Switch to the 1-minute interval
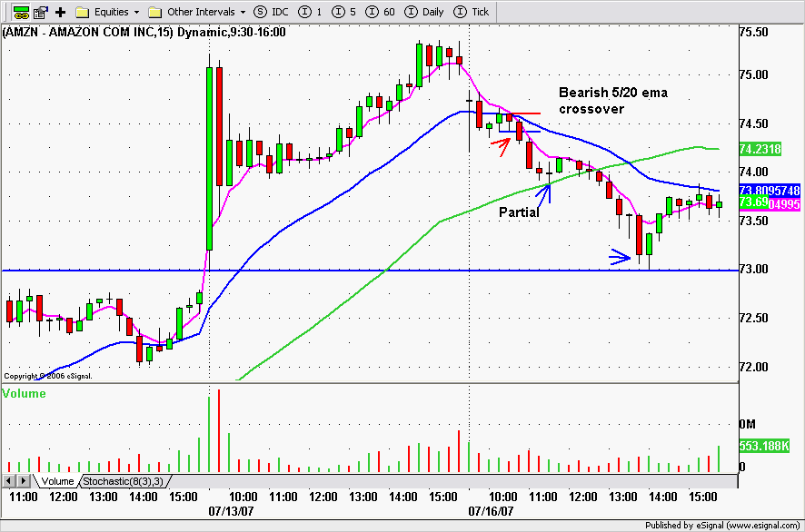Viewport: 805px width, 532px height. tap(310, 12)
